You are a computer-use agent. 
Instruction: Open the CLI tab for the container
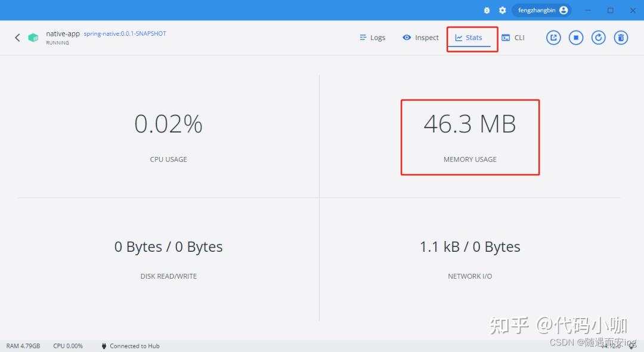coord(513,37)
